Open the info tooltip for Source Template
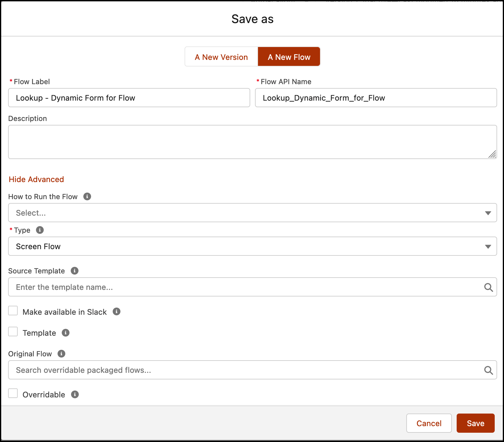Image resolution: width=504 pixels, height=442 pixels. [74, 271]
